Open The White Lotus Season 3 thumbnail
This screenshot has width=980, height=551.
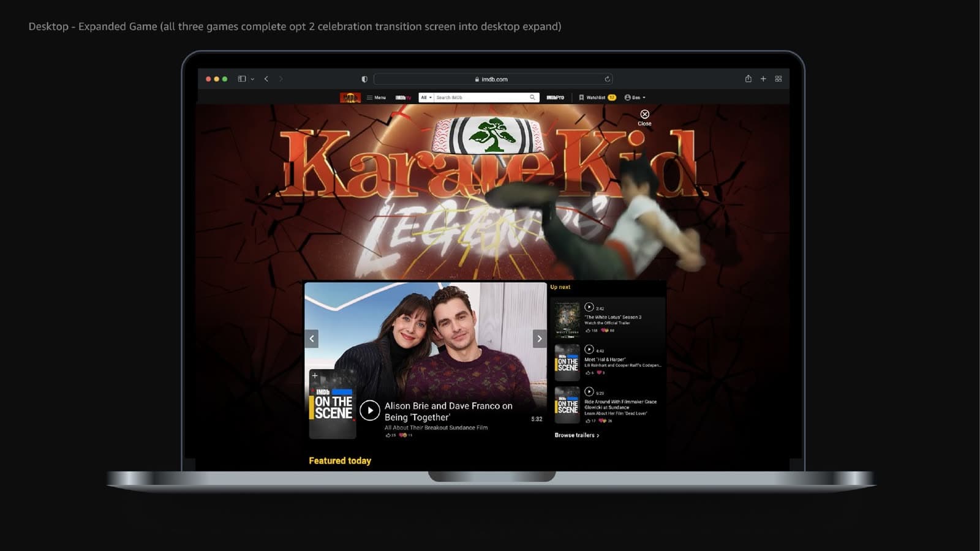click(x=567, y=320)
